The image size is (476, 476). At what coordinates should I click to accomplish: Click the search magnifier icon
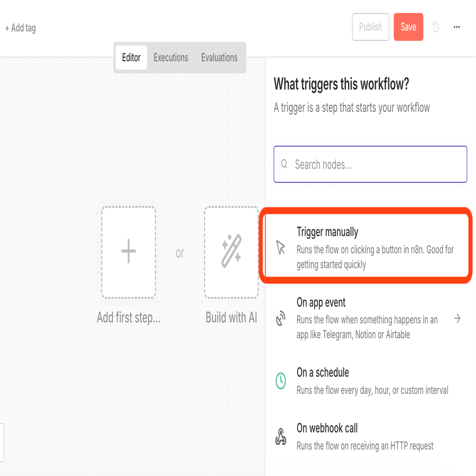point(284,164)
